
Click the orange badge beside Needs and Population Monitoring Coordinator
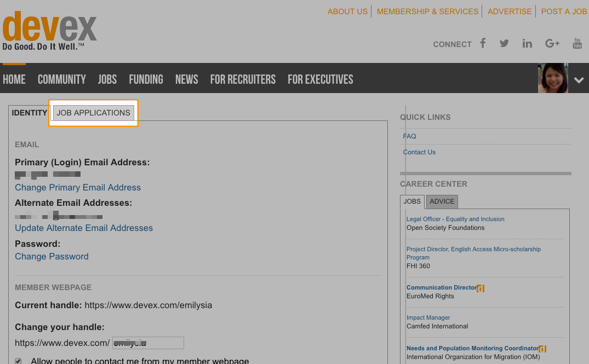point(542,349)
